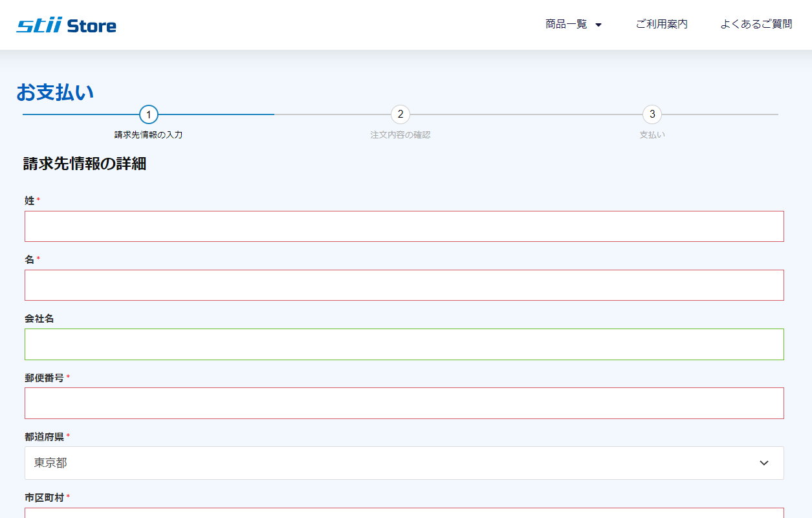Screen dimensions: 812x518
Task: Click the 郵便番号 input field
Action: click(x=404, y=403)
